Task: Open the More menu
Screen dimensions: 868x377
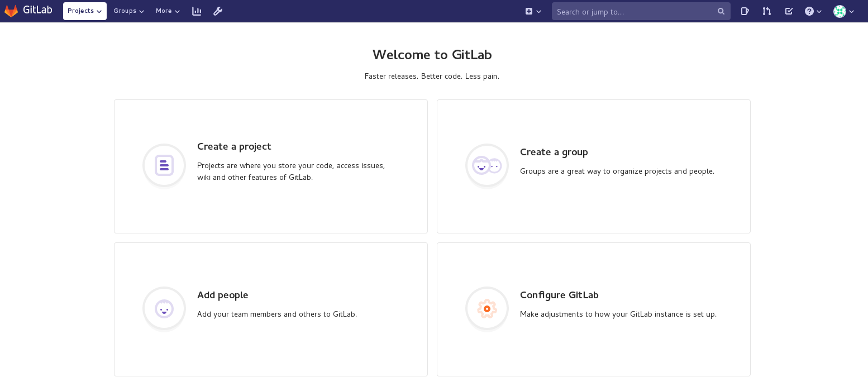Action: click(168, 11)
